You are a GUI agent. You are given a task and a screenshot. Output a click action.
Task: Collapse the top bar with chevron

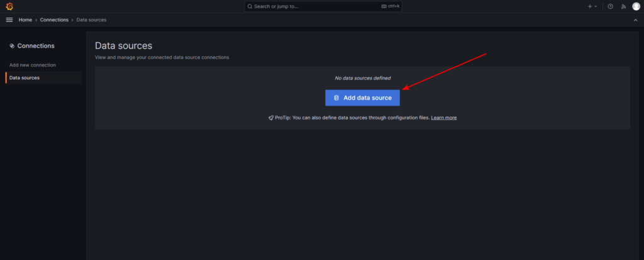point(635,20)
